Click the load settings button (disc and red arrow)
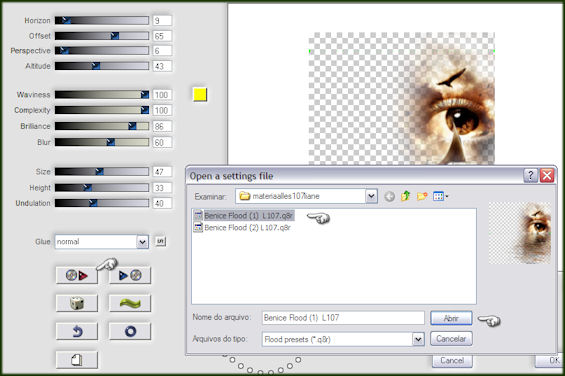The image size is (565, 376). (77, 275)
